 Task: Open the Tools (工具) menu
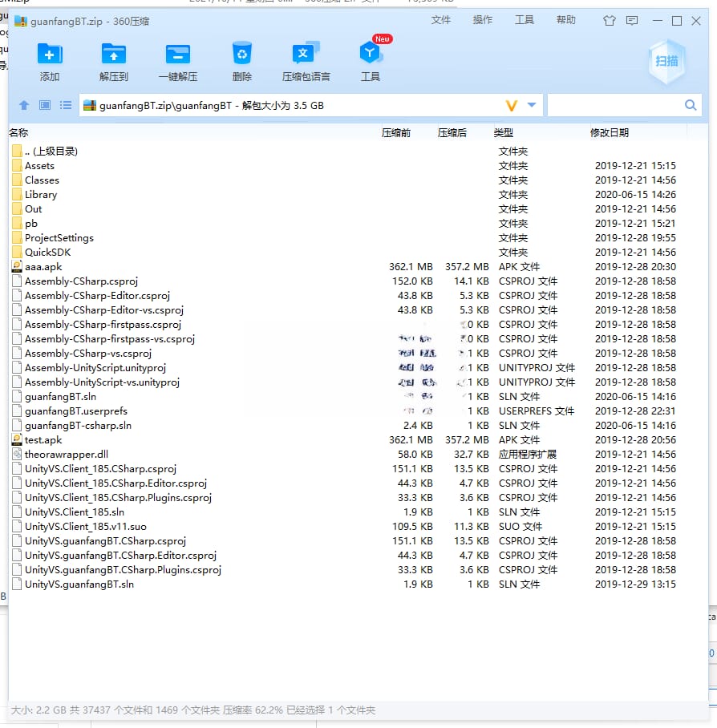coord(525,20)
